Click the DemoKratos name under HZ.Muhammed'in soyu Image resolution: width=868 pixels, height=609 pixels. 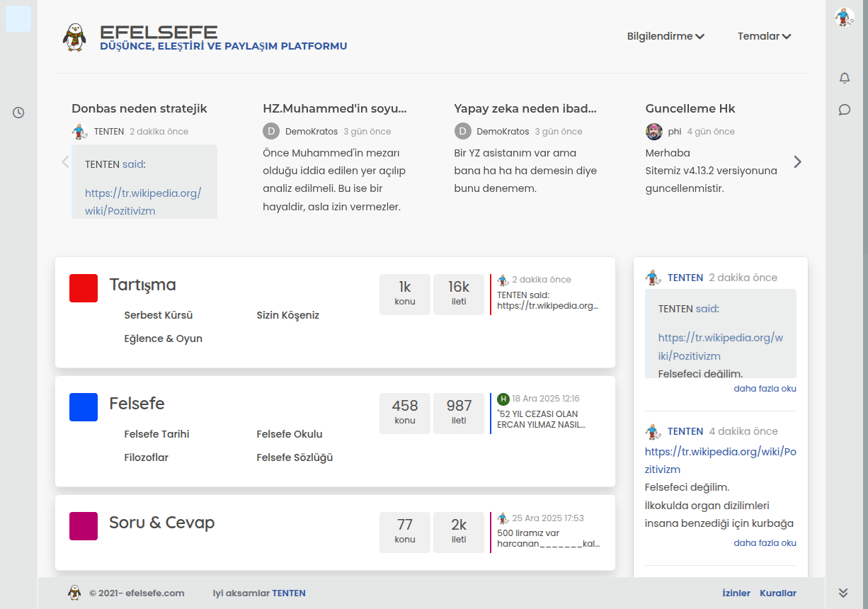pyautogui.click(x=311, y=132)
